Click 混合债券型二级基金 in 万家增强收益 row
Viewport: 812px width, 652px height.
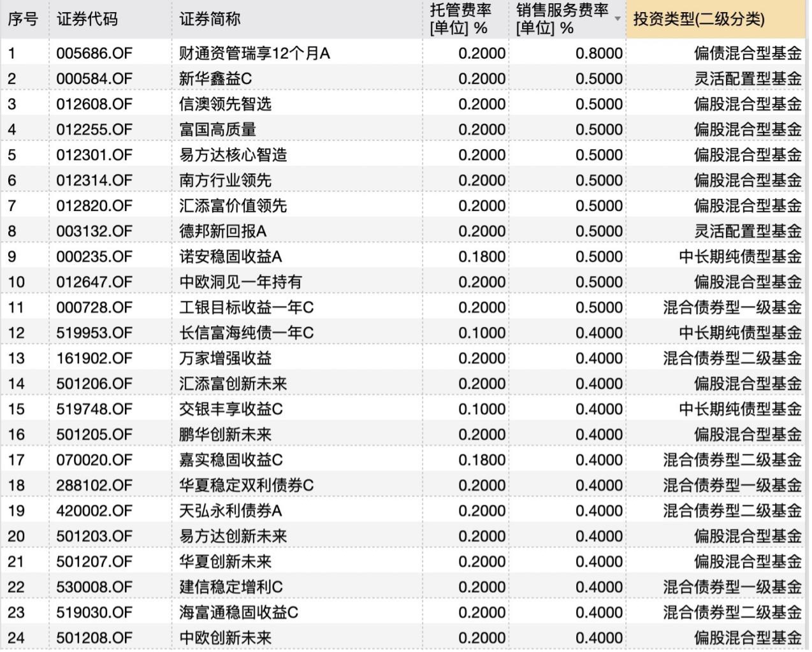click(x=732, y=359)
